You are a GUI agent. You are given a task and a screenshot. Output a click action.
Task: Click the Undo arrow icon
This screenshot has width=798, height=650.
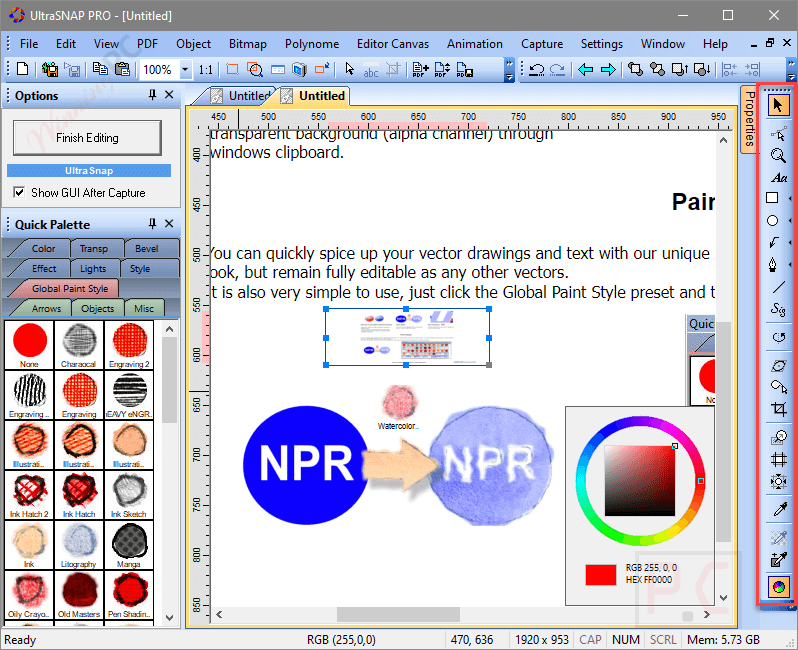[536, 69]
